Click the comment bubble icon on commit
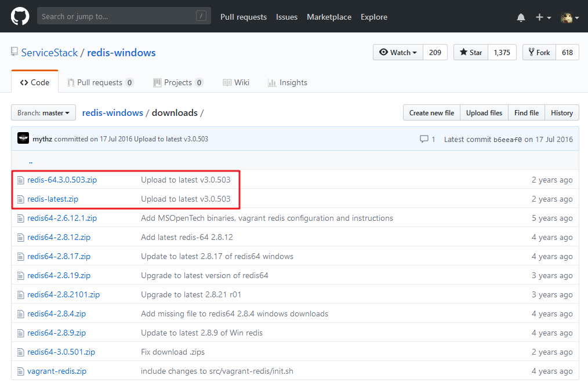 click(424, 139)
